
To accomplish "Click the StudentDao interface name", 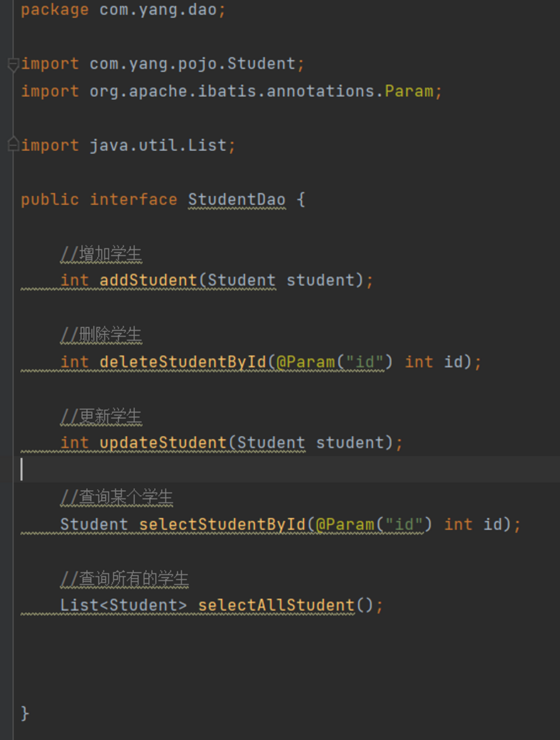I will [236, 200].
